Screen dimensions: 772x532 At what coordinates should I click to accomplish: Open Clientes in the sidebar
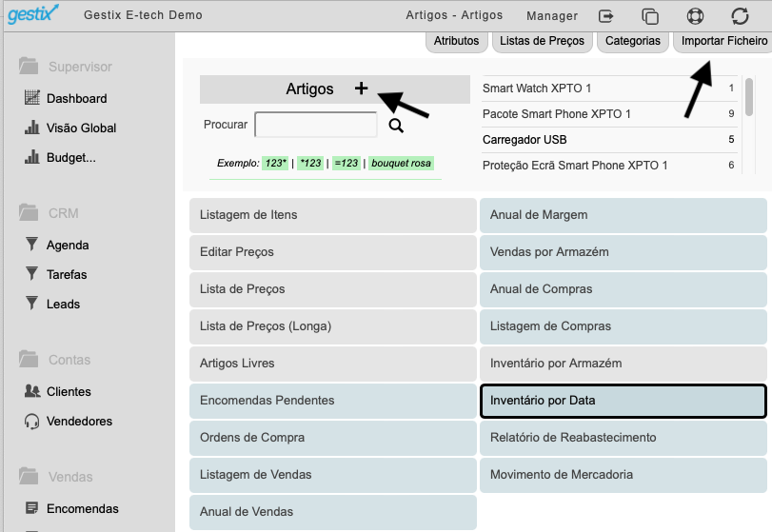(x=69, y=392)
